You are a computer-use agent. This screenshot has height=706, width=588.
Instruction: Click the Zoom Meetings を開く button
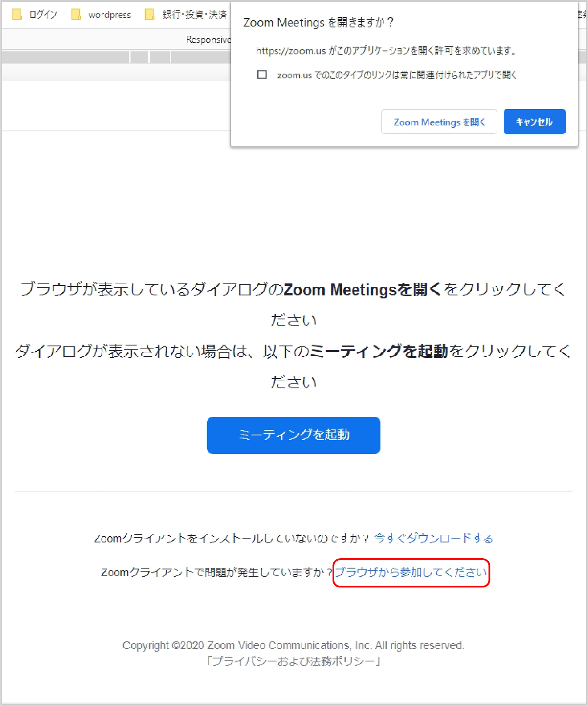[x=439, y=122]
